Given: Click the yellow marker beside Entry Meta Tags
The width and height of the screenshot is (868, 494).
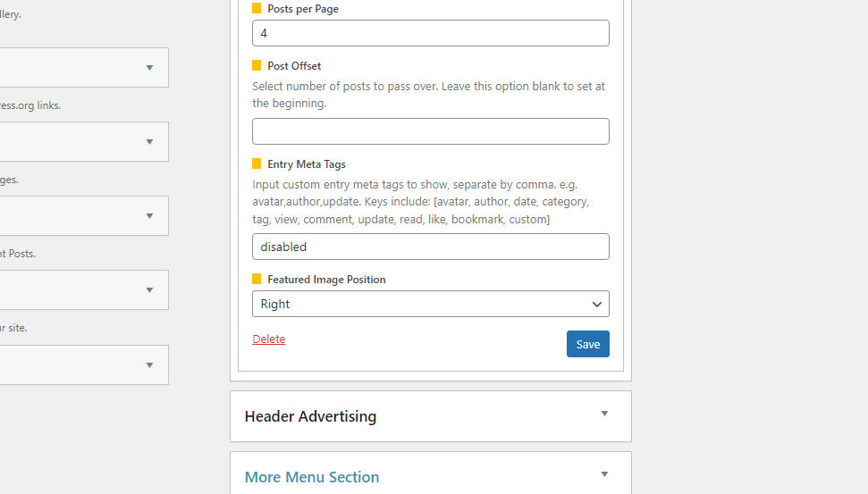Looking at the screenshot, I should pos(257,163).
